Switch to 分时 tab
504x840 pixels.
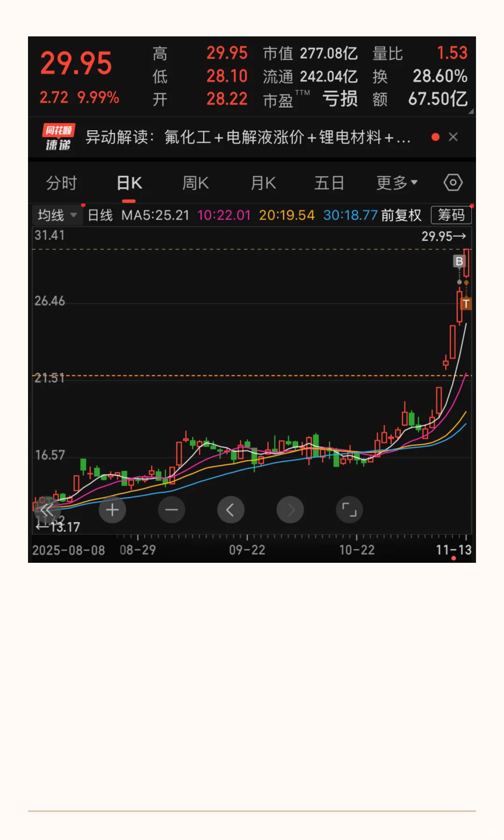[61, 183]
